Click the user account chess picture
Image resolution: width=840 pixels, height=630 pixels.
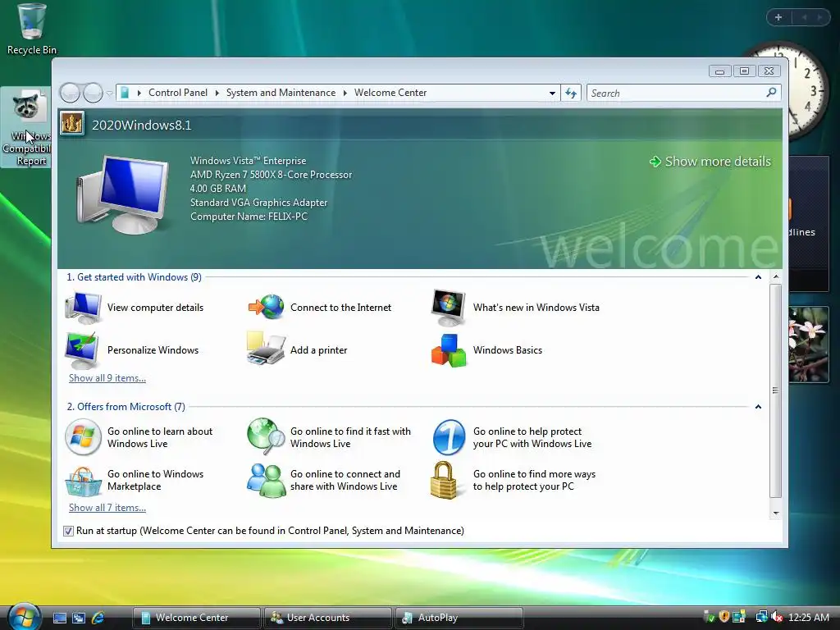[x=72, y=125]
